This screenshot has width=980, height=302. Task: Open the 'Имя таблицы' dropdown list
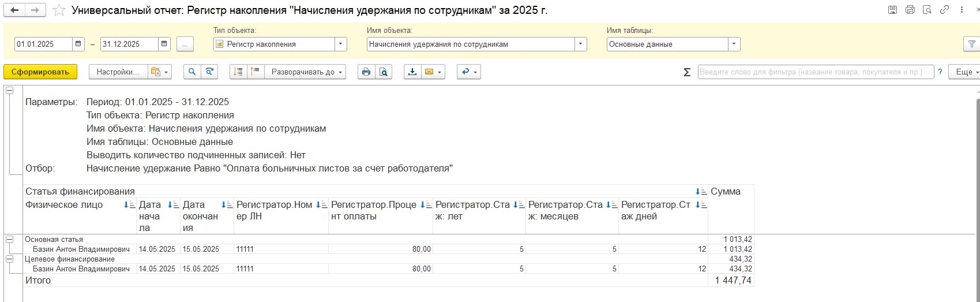click(734, 44)
